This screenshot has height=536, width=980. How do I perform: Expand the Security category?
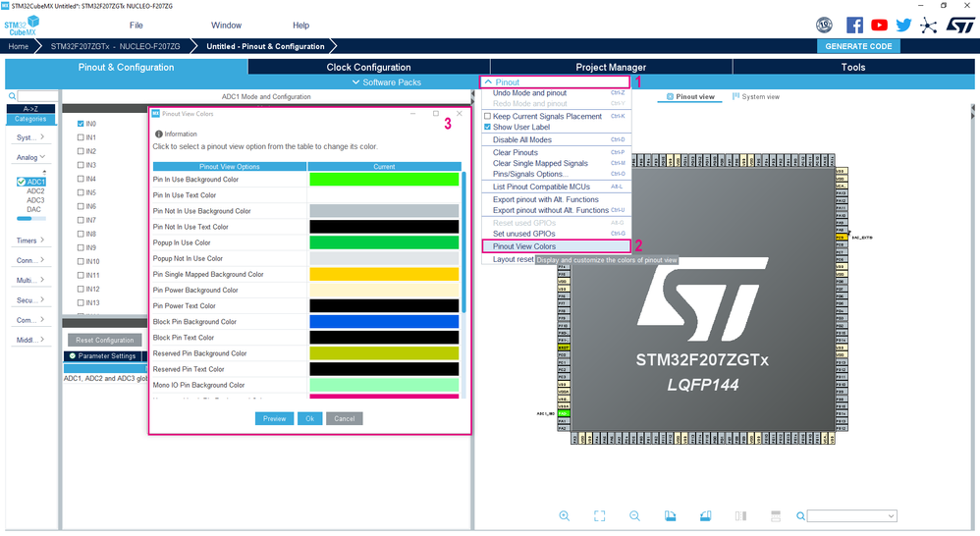click(30, 300)
